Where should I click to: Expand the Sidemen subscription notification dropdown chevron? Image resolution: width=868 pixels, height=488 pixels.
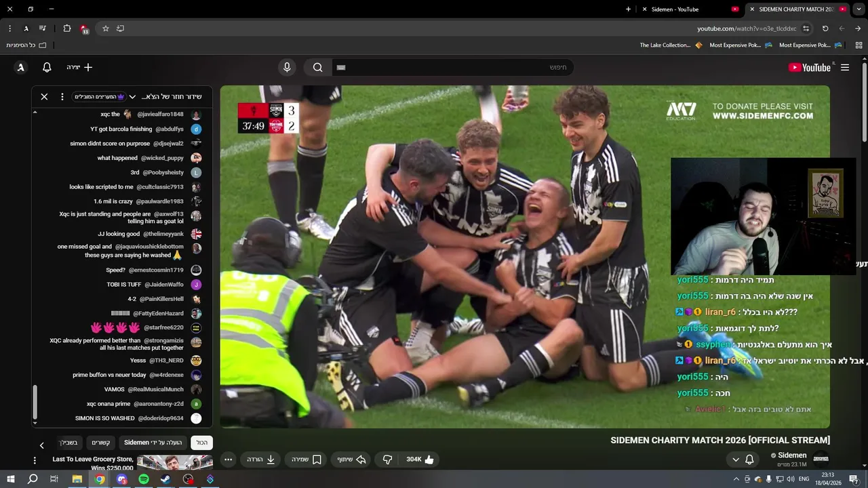(735, 460)
